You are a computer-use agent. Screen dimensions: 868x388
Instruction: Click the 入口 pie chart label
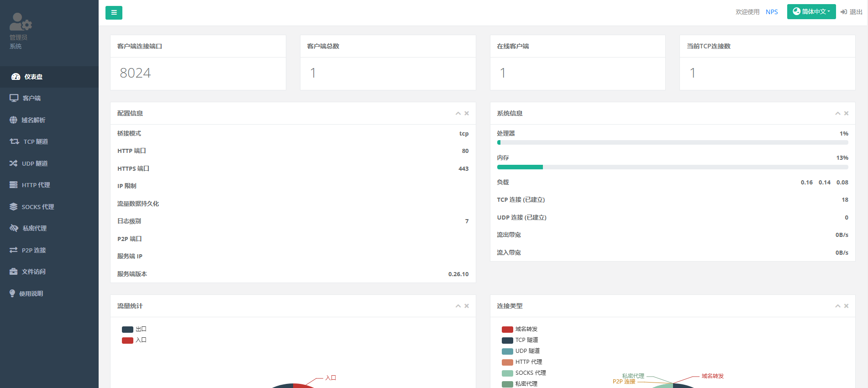pyautogui.click(x=331, y=378)
